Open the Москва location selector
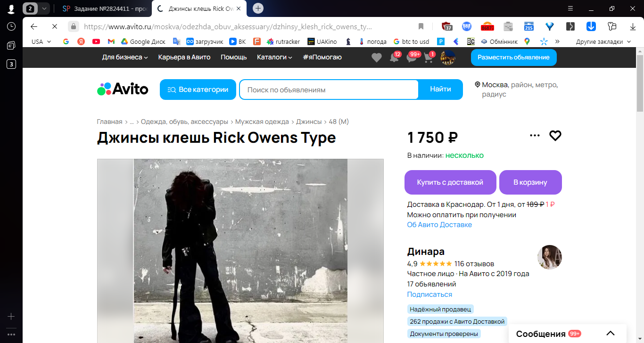This screenshot has width=644, height=343. (516, 90)
